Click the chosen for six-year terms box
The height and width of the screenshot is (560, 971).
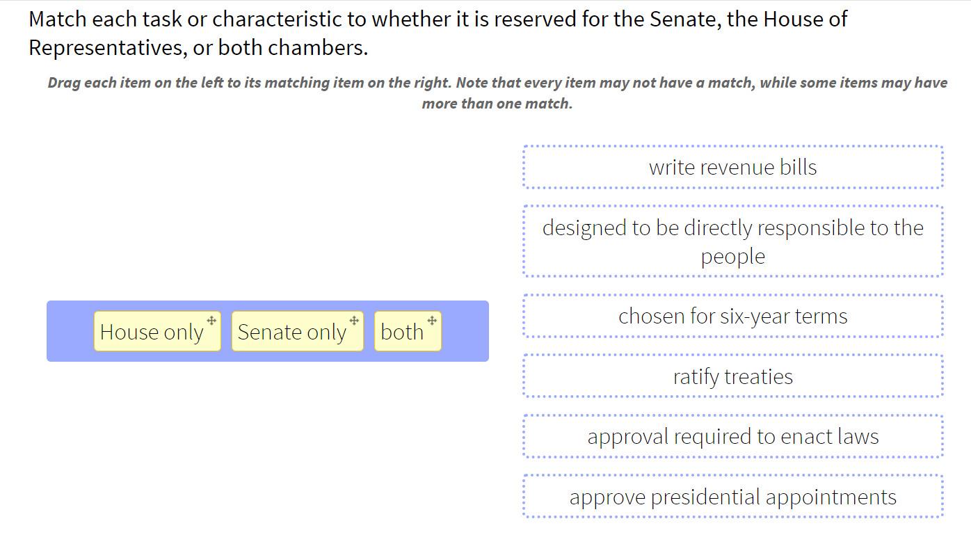(732, 316)
